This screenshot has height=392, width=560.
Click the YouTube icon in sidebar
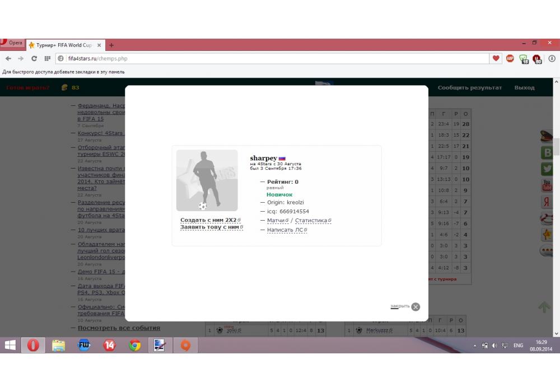[547, 186]
